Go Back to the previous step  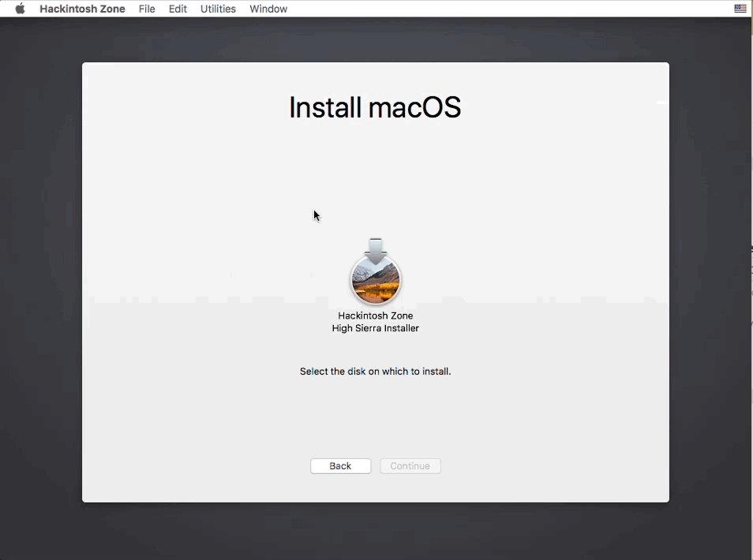340,466
